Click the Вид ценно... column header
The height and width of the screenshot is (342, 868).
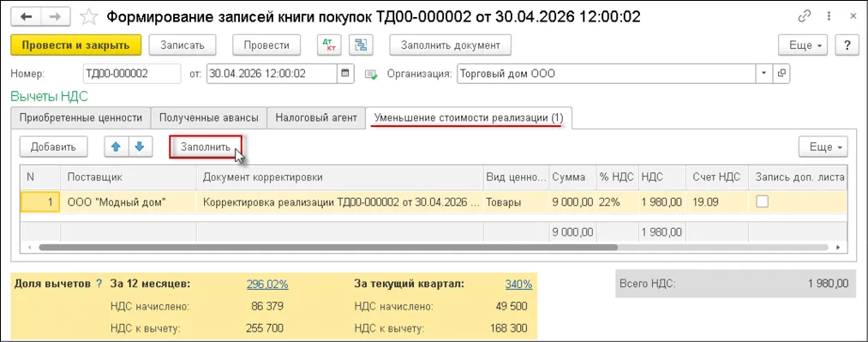pos(517,177)
